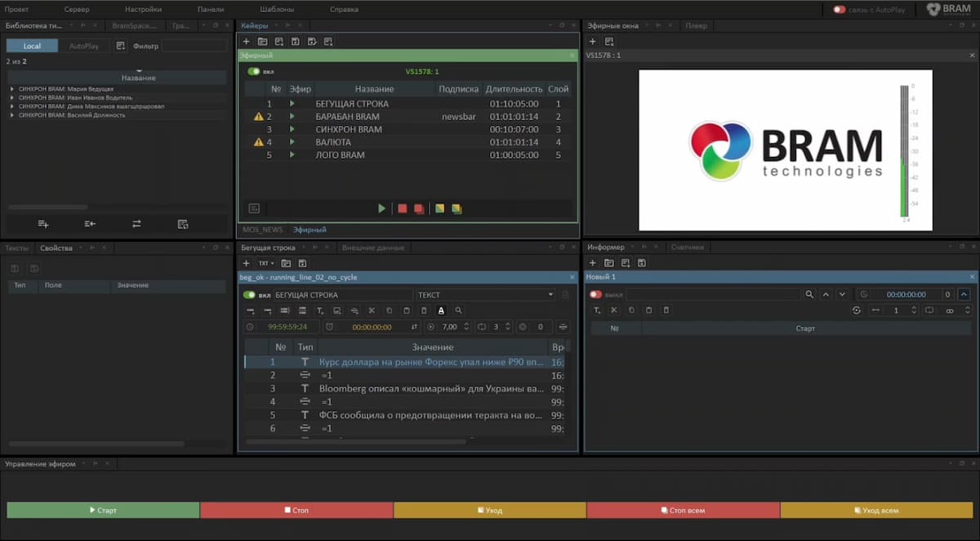Click search magnifier in Информер panel
The height and width of the screenshot is (541, 980).
pyautogui.click(x=809, y=294)
